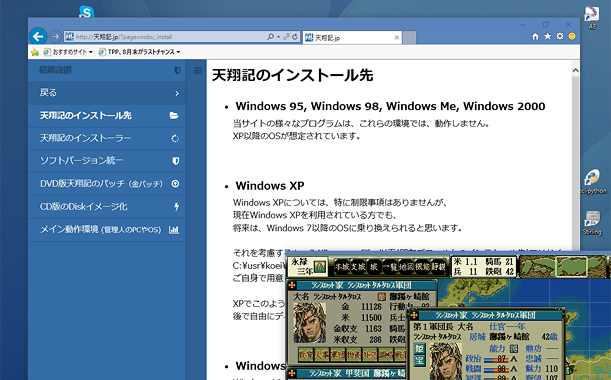The height and width of the screenshot is (380, 611).
Task: Click the Windows XP section heading
Action: (x=270, y=186)
